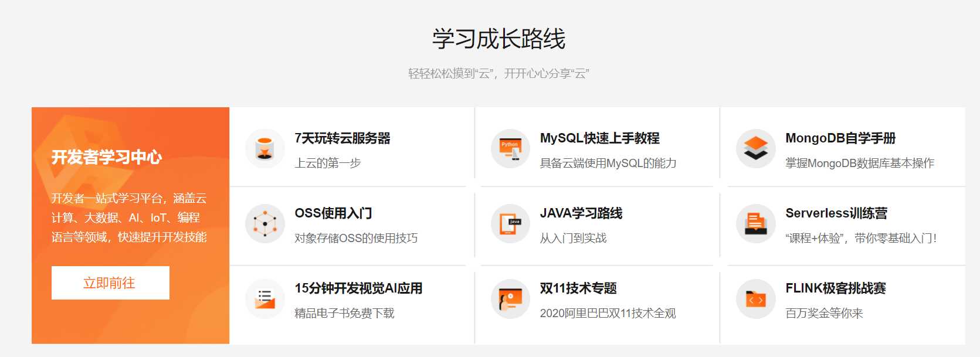980x357 pixels.
Task: Click the 双11技术专题 presenter icon
Action: (x=510, y=299)
